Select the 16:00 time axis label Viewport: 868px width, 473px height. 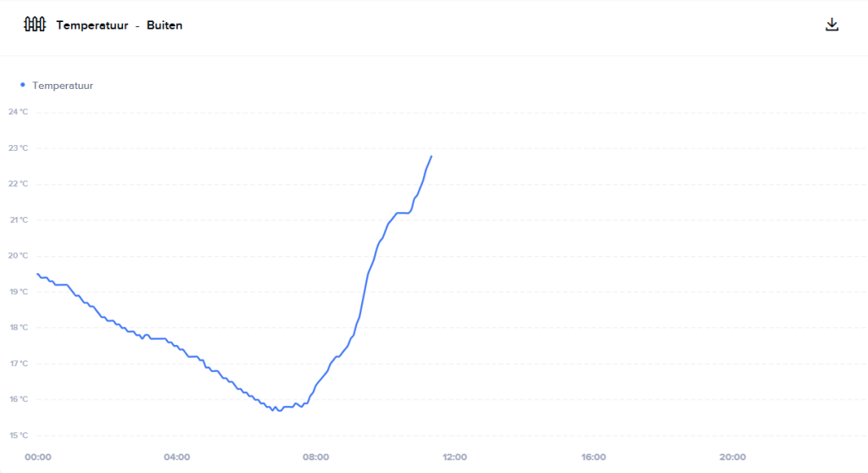pos(593,458)
